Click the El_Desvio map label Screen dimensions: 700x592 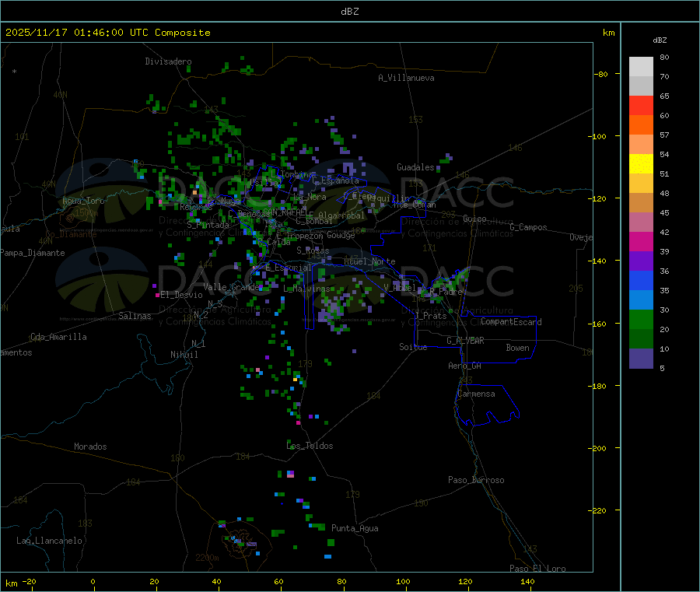182,295
